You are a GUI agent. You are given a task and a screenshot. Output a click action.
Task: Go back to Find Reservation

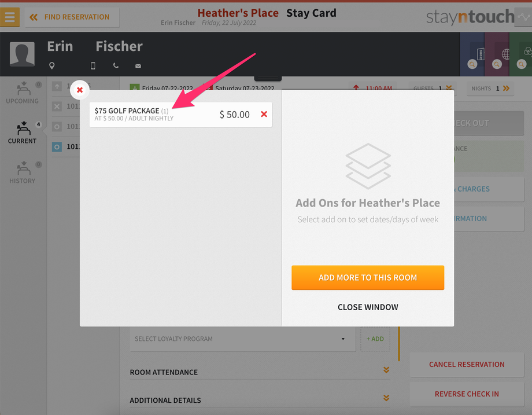tap(72, 17)
